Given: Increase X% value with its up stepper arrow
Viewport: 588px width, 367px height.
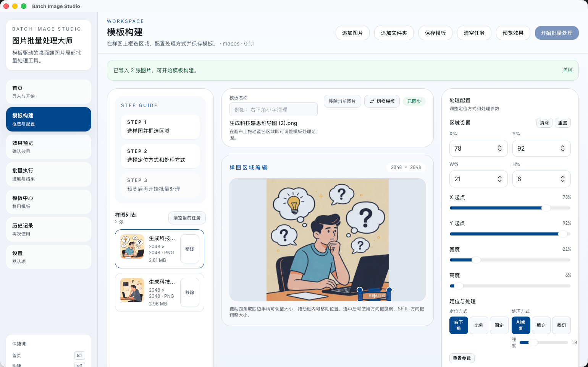Looking at the screenshot, I should [x=500, y=146].
